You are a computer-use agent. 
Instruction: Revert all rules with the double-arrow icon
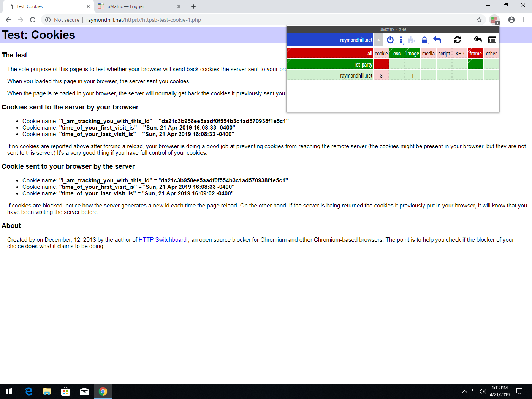pyautogui.click(x=478, y=40)
